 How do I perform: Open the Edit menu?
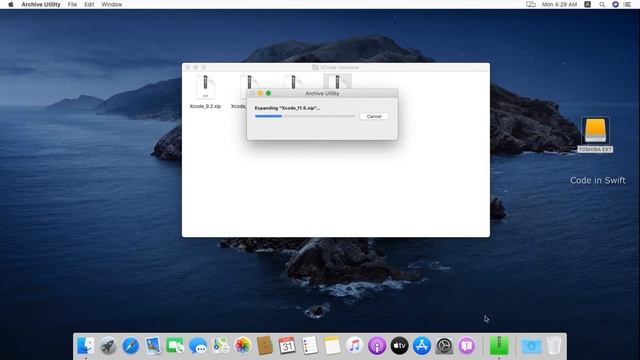pos(89,4)
